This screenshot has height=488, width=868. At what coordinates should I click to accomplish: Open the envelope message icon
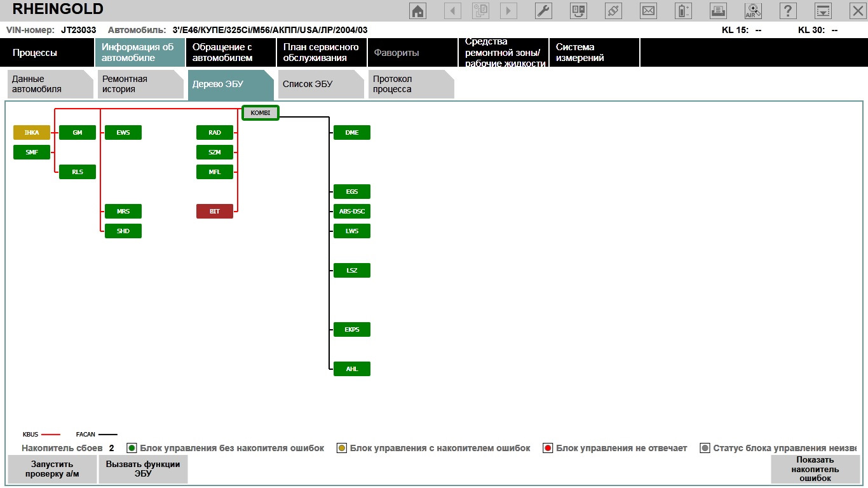648,11
